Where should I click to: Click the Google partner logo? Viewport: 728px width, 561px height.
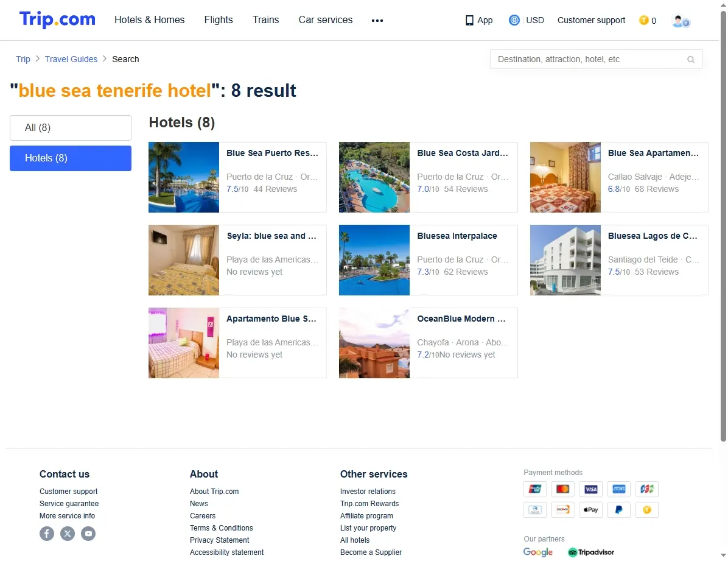[537, 552]
